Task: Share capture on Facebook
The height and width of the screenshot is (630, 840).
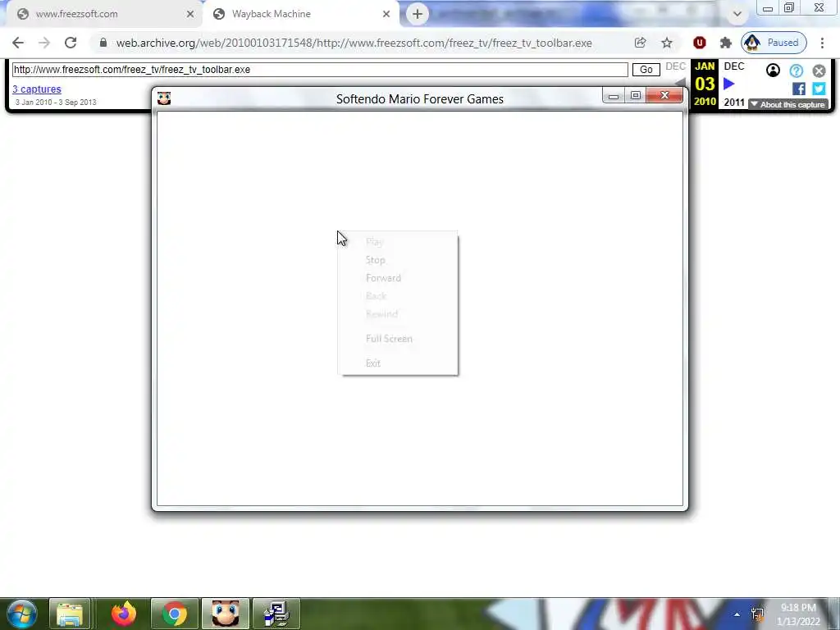Action: tap(798, 89)
